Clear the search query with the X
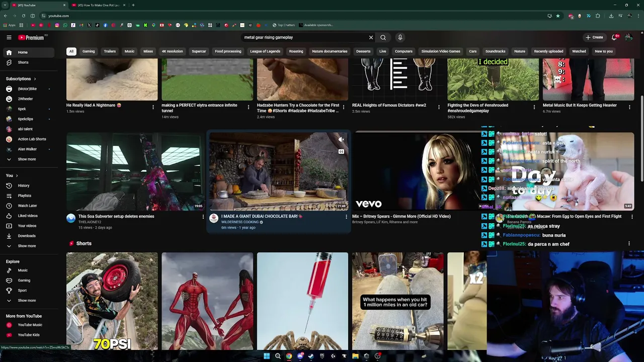Screen dimensions: 644x362 pyautogui.click(x=371, y=37)
